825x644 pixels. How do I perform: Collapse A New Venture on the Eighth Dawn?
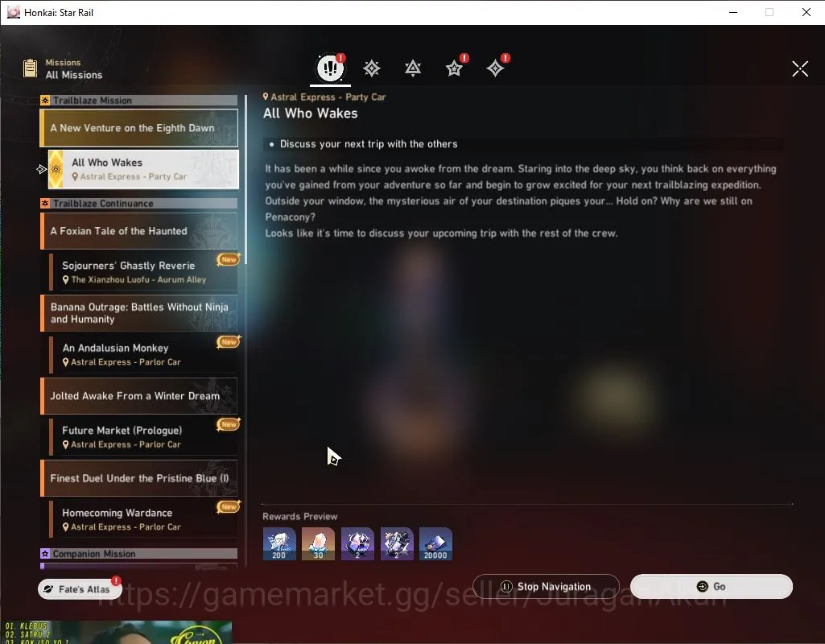139,128
